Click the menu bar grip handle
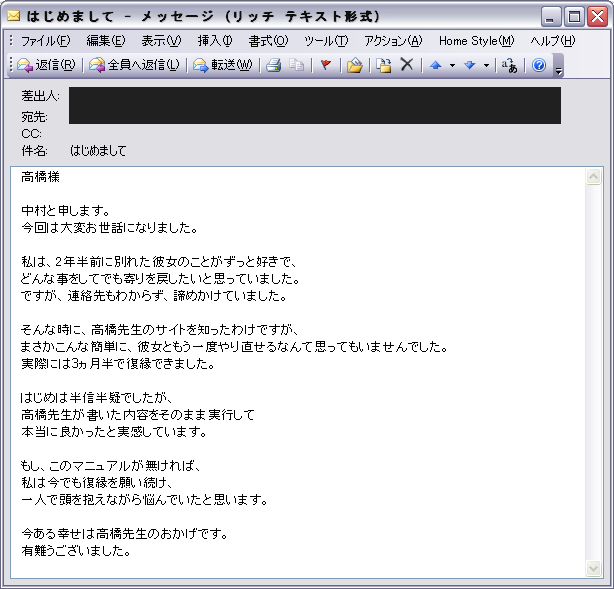 [11, 40]
